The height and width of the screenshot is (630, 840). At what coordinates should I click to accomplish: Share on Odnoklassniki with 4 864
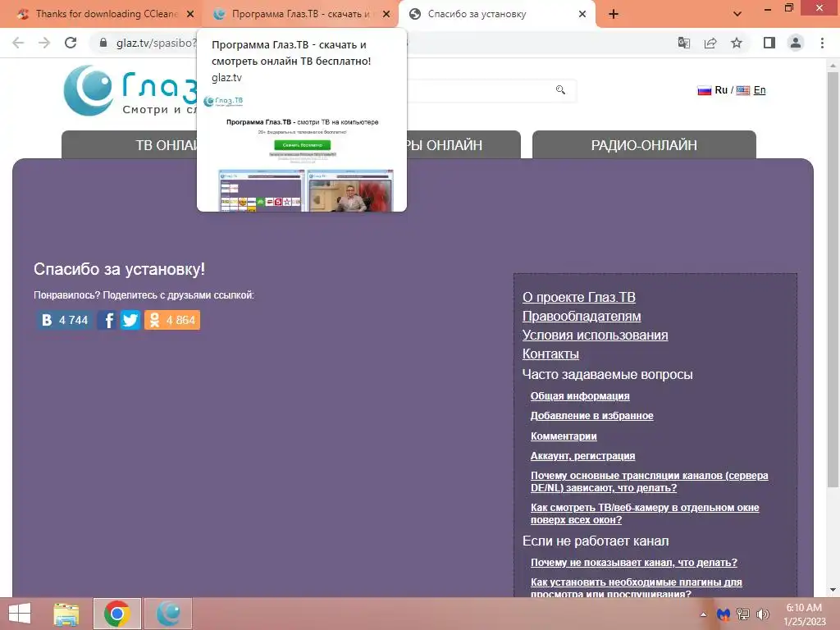pyautogui.click(x=172, y=320)
